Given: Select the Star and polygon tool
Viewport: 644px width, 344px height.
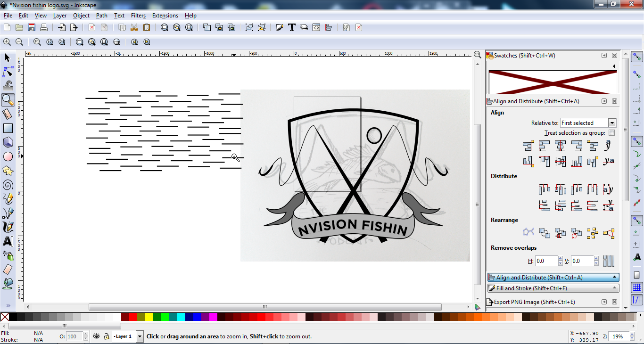Looking at the screenshot, I should tap(8, 171).
